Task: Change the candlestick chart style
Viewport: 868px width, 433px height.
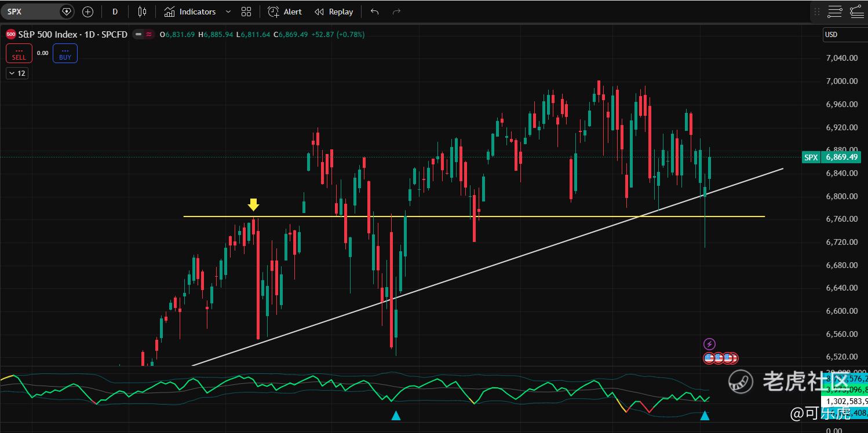Action: 142,12
